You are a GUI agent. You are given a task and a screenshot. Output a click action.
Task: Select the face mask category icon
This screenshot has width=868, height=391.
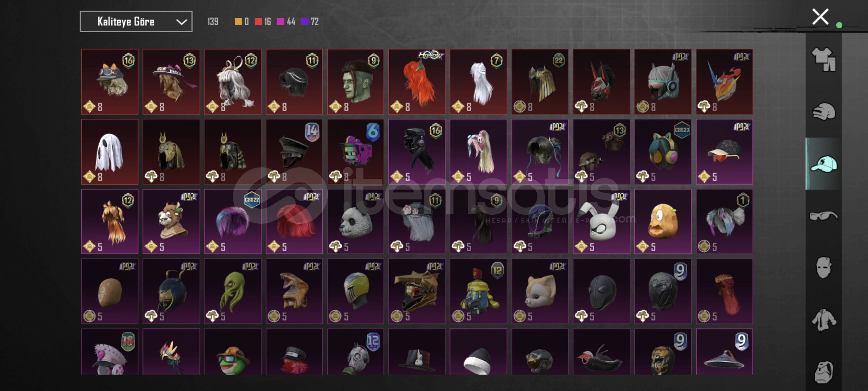[x=824, y=268]
